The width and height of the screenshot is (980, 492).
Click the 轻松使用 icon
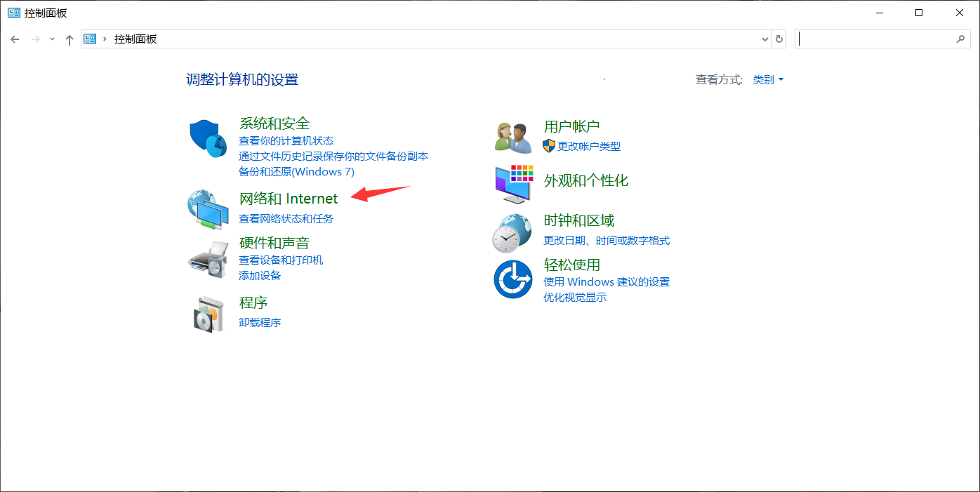pos(512,279)
